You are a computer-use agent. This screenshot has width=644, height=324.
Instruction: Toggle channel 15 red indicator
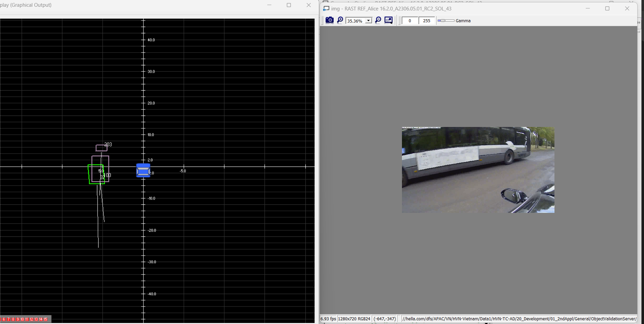[45, 319]
